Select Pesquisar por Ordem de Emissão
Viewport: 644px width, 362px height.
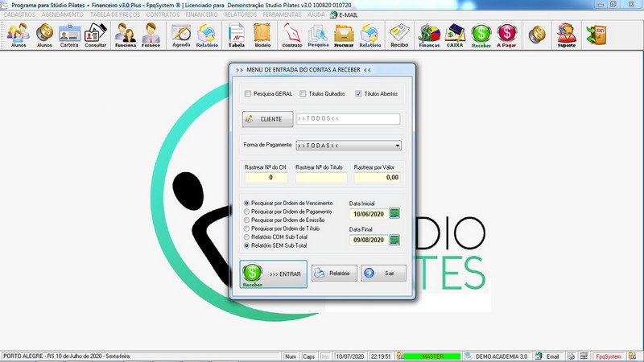click(246, 220)
